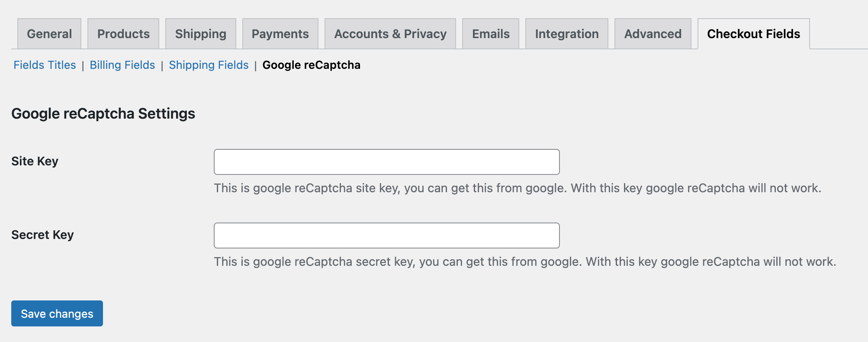868x342 pixels.
Task: Go to the Billing Fields section
Action: (x=122, y=65)
